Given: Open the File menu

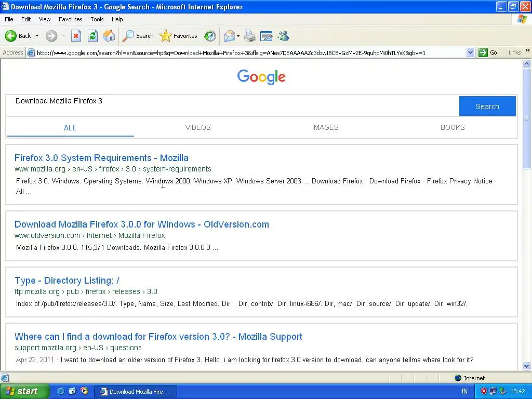Looking at the screenshot, I should coord(9,19).
